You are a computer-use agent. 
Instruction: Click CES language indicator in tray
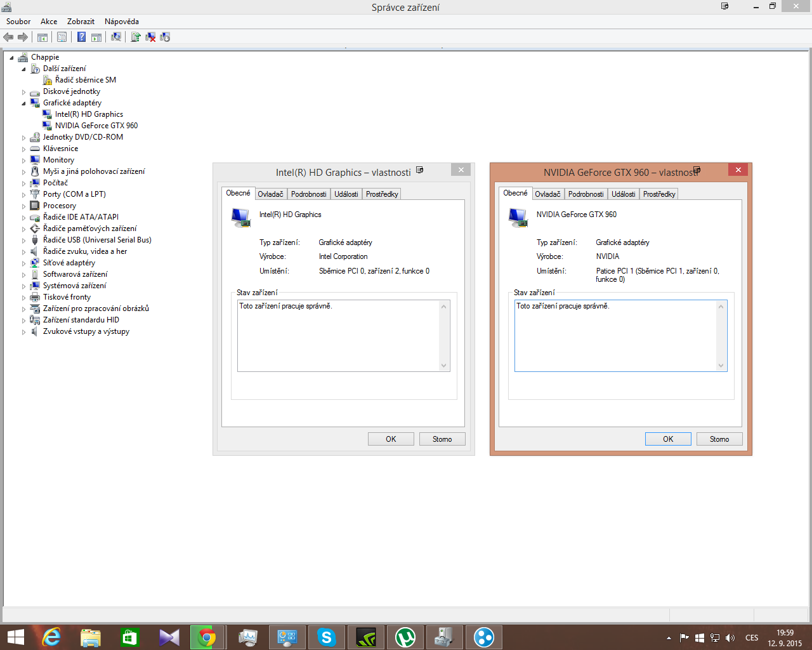tap(752, 638)
